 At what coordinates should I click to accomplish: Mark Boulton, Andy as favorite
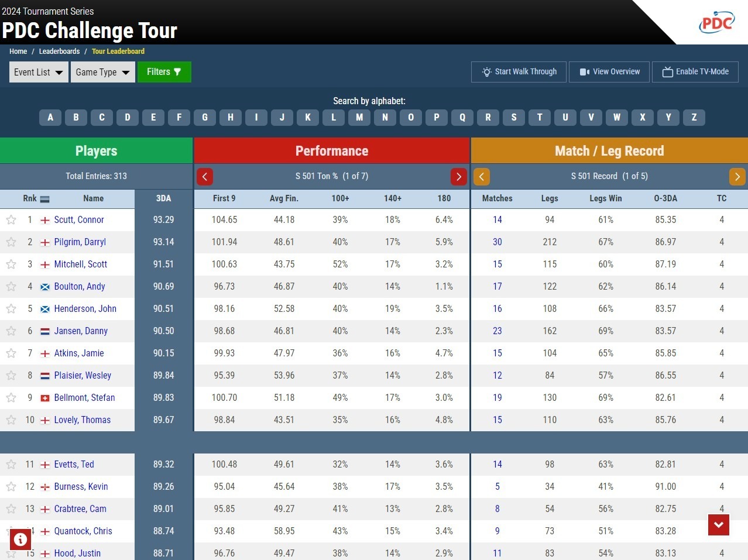pos(11,287)
